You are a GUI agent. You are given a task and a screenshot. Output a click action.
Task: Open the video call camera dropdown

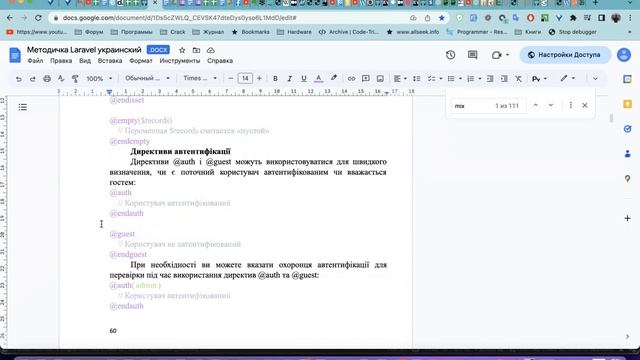tap(500, 55)
